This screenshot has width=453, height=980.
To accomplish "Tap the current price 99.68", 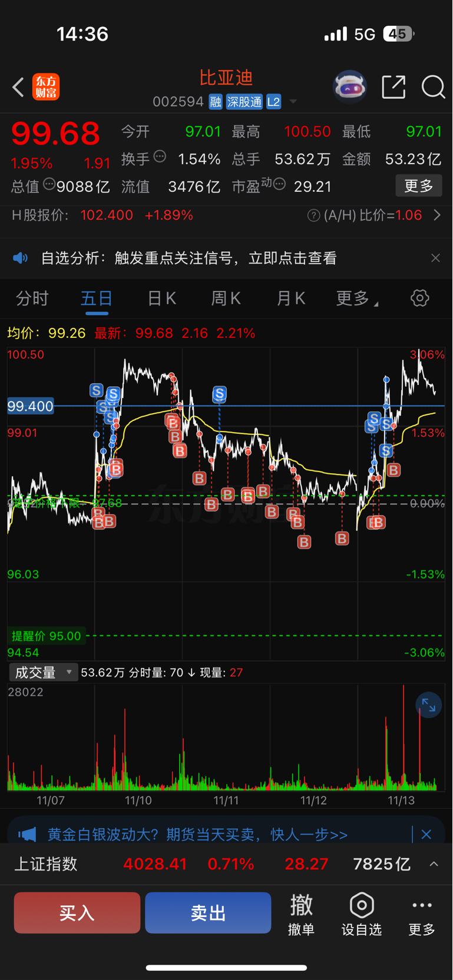I will pyautogui.click(x=56, y=133).
